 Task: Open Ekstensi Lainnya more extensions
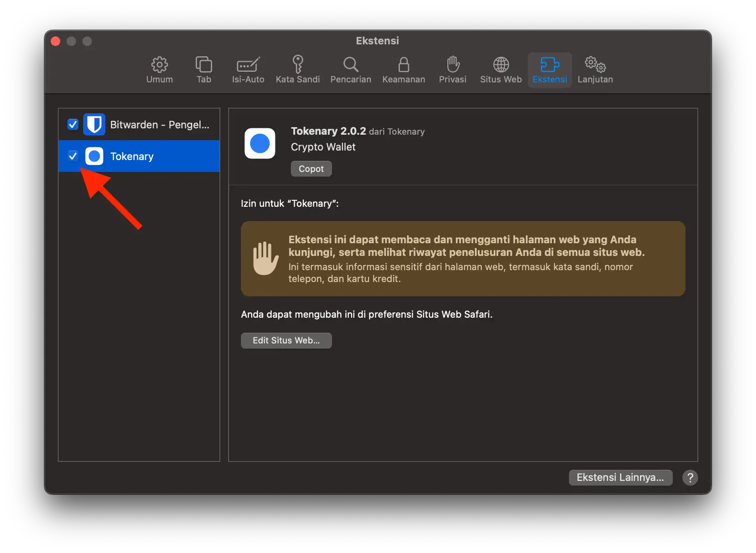620,477
